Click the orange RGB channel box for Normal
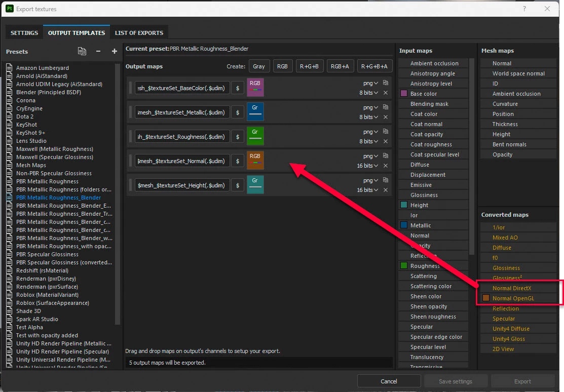 (x=255, y=160)
